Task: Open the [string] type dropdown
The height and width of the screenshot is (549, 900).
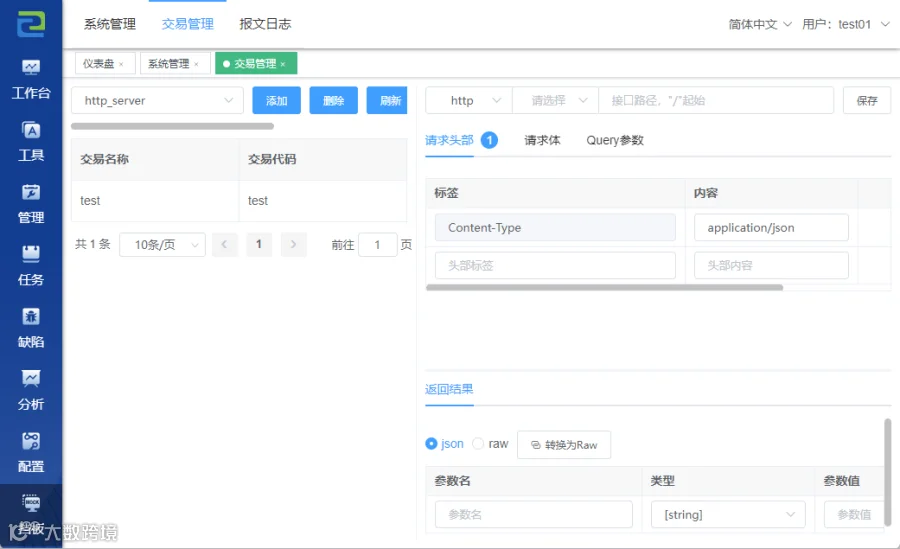Action: coord(728,515)
